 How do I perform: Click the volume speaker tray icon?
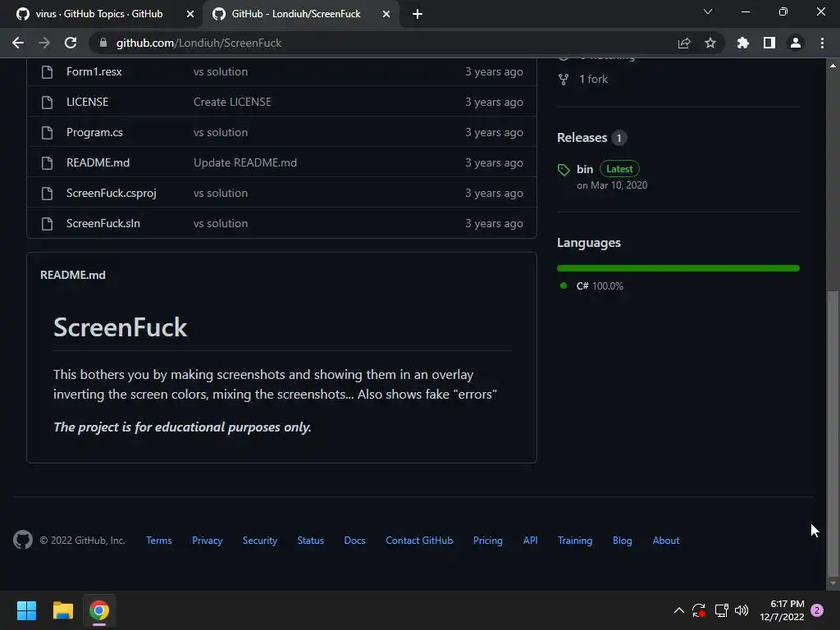(742, 610)
